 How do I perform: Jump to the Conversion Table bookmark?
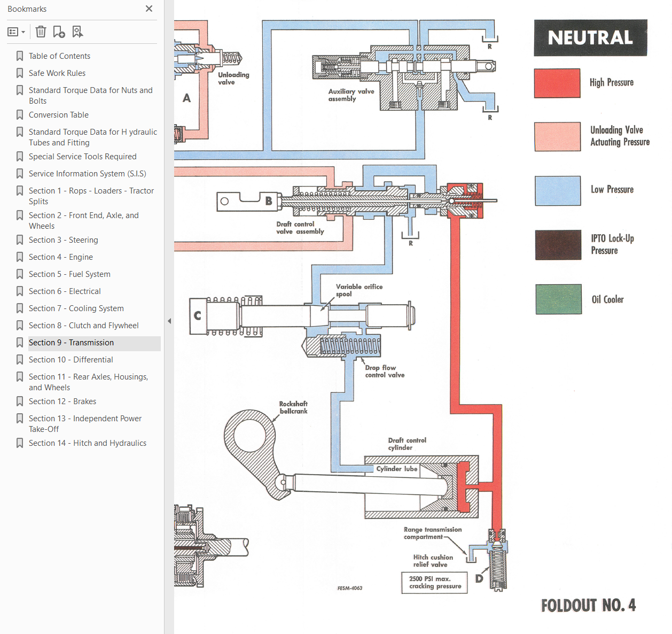pos(59,115)
